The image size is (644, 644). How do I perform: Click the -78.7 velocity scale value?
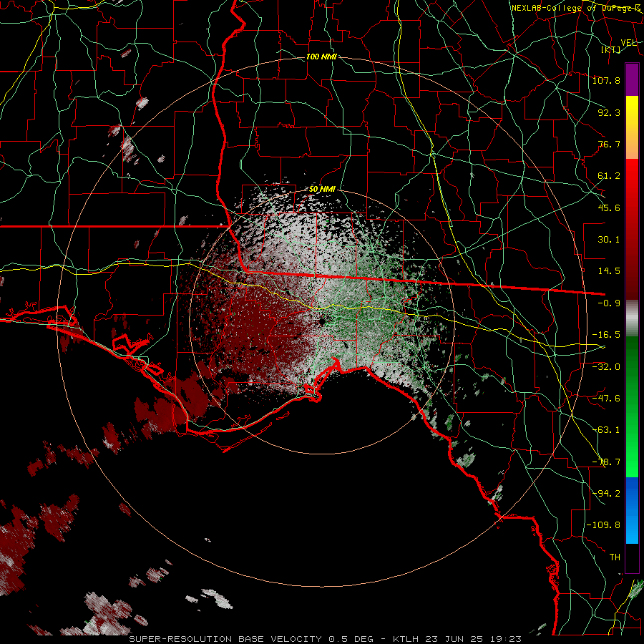point(606,462)
